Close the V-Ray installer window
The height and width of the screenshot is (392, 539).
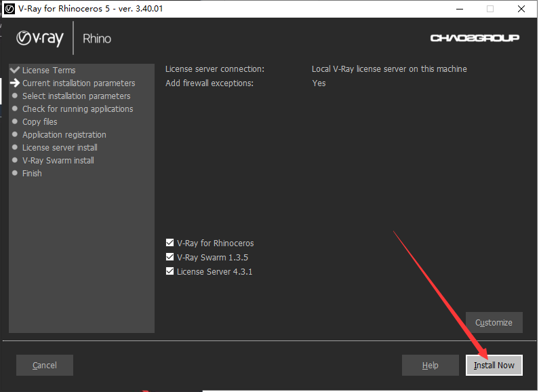(521, 9)
